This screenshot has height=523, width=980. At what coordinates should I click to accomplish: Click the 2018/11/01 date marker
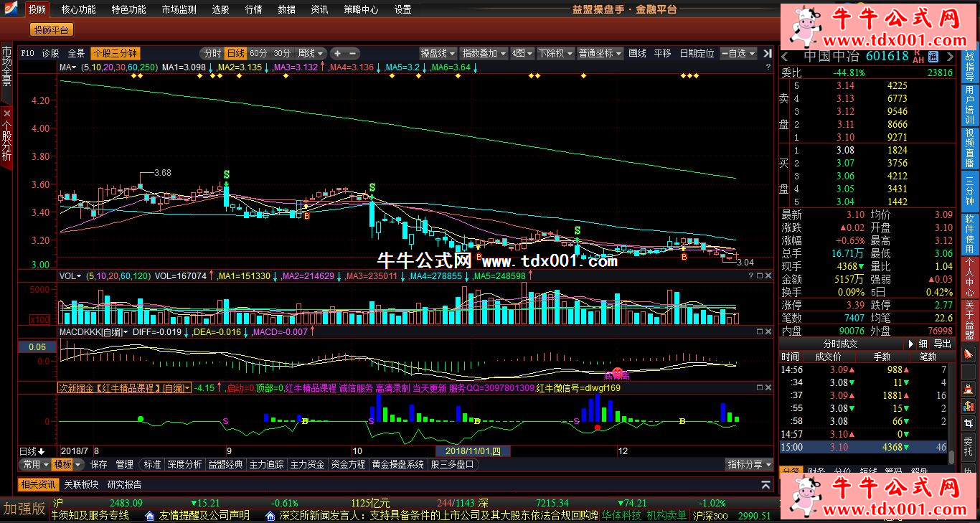[473, 451]
